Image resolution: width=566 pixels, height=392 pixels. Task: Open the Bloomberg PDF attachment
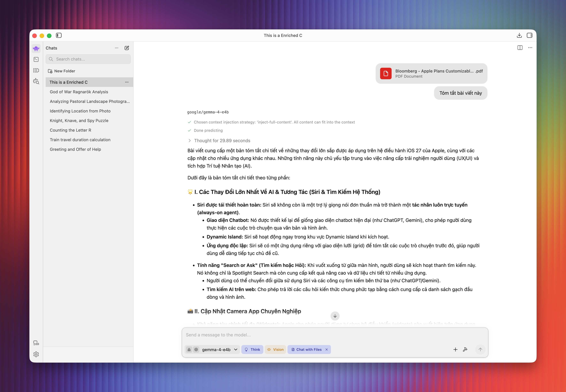click(x=431, y=73)
